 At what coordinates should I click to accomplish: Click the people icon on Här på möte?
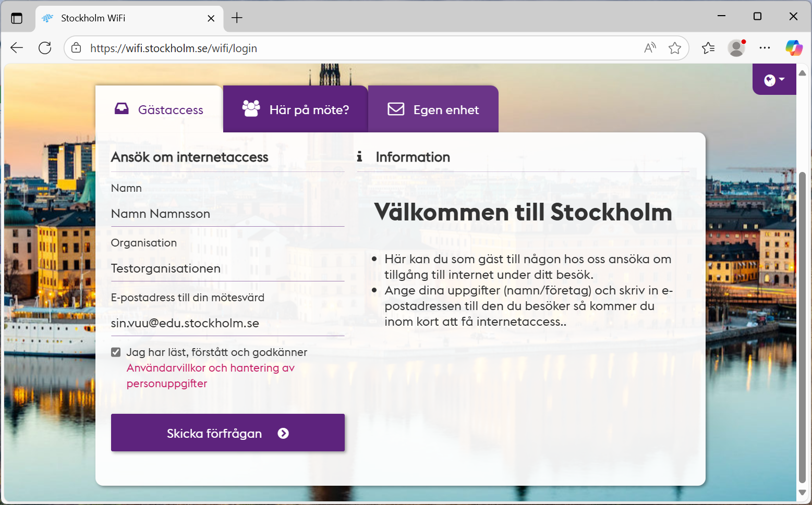[252, 109]
